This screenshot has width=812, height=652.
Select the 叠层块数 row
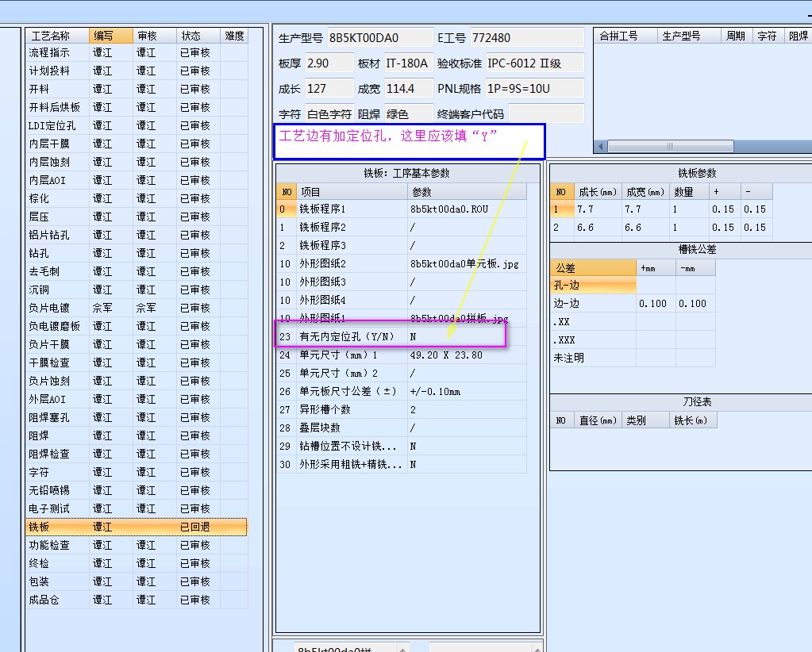(x=402, y=428)
